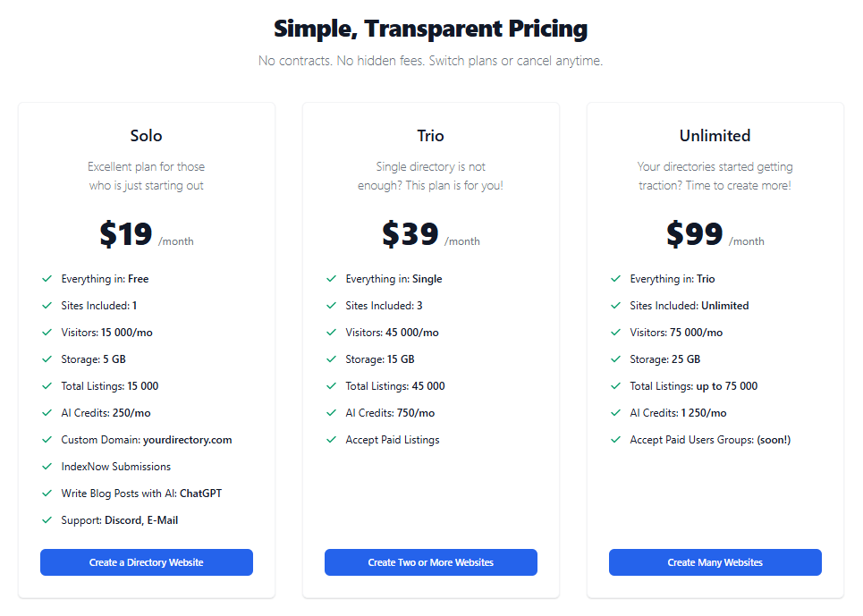Select the Unlimited plan heading
This screenshot has height=616, width=863.
click(x=715, y=136)
